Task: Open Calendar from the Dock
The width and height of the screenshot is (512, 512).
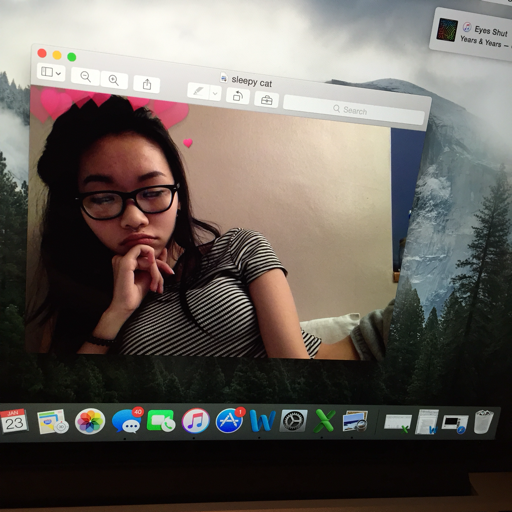Action: (x=14, y=421)
